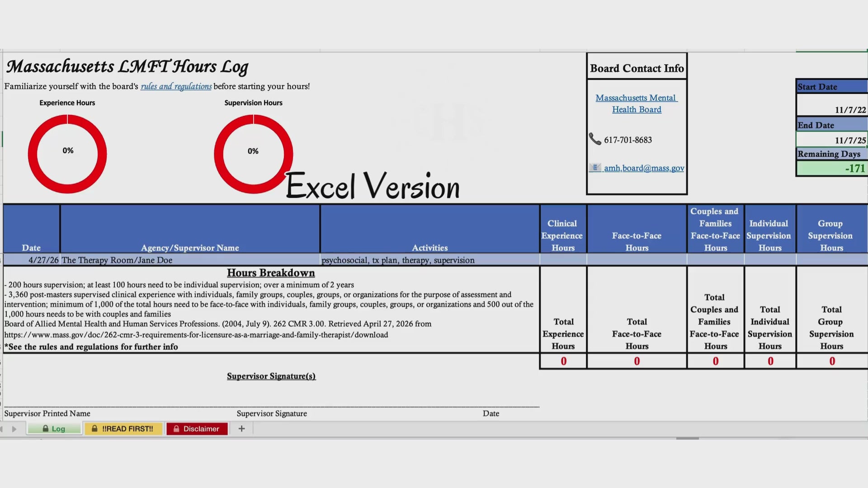Click the email icon beside amh.board@mass.gov

tap(595, 168)
